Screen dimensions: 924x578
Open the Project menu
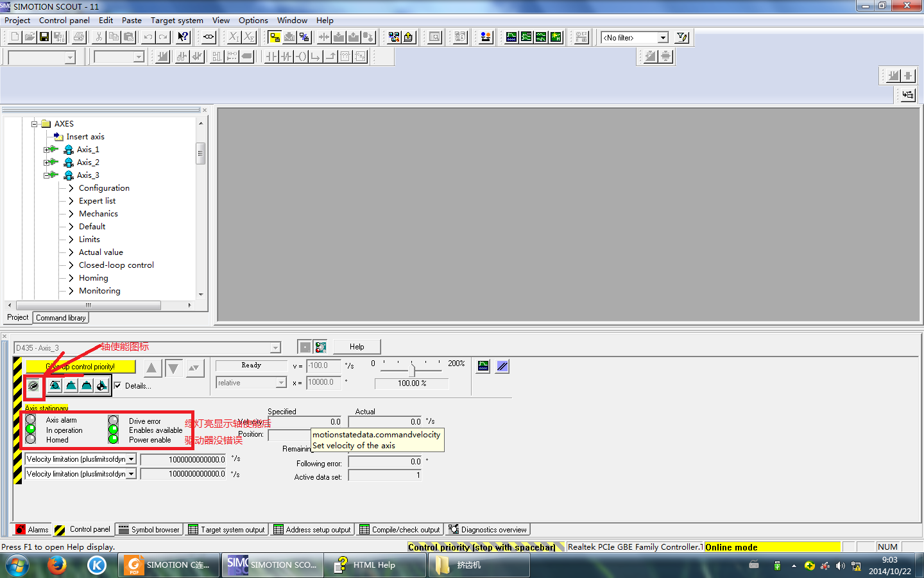tap(17, 21)
